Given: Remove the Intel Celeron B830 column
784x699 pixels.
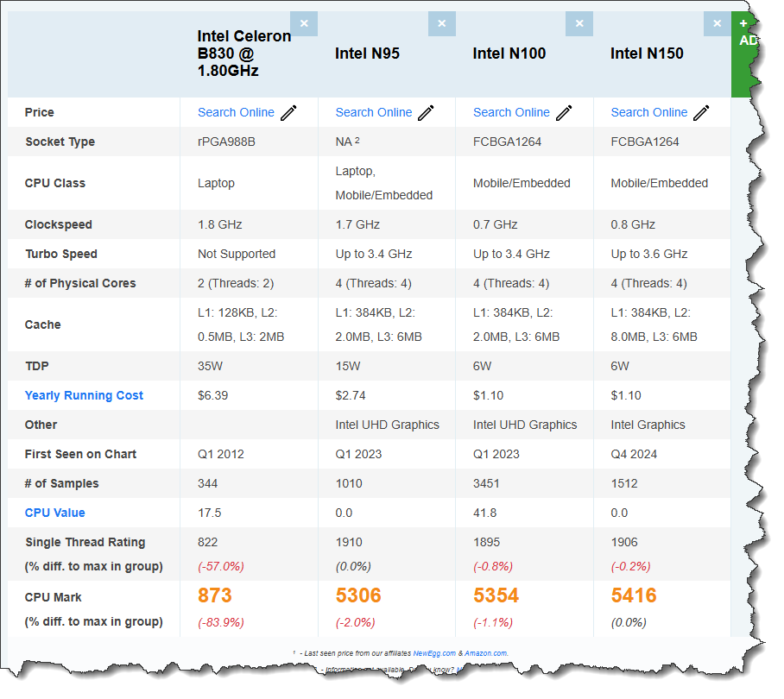Looking at the screenshot, I should pyautogui.click(x=304, y=23).
